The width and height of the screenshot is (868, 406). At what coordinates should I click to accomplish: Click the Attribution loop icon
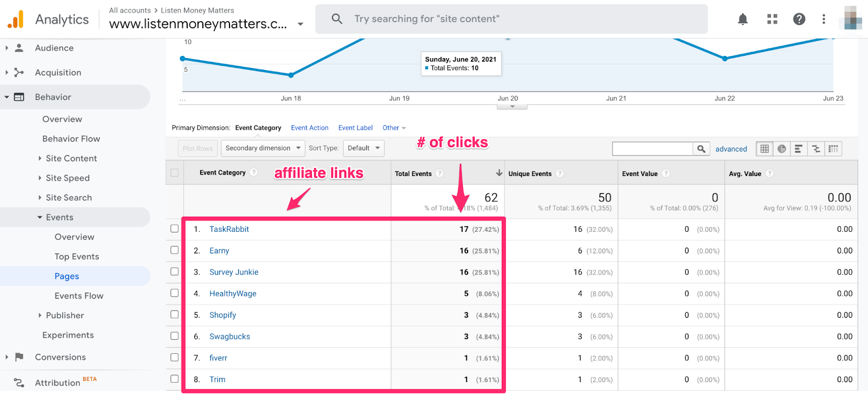point(19,383)
